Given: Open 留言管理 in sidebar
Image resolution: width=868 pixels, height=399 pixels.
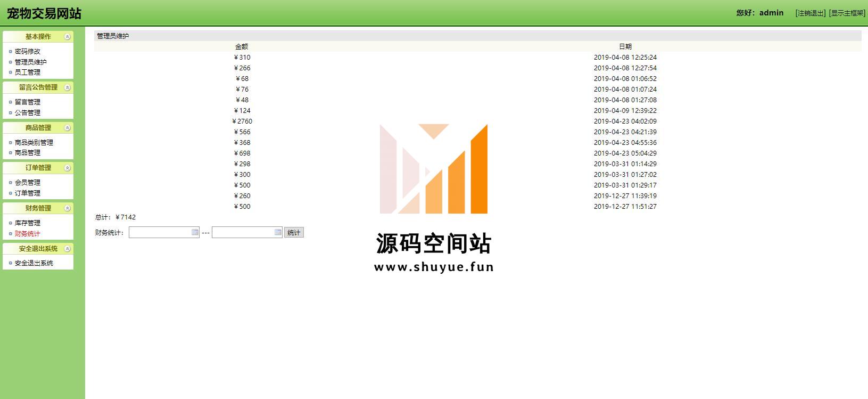Looking at the screenshot, I should pos(28,102).
